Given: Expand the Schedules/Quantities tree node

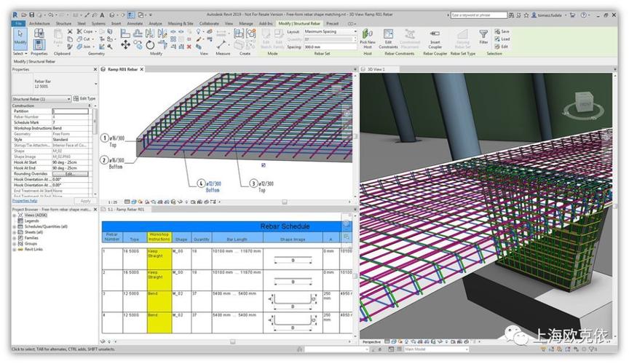Looking at the screenshot, I should pos(14,226).
